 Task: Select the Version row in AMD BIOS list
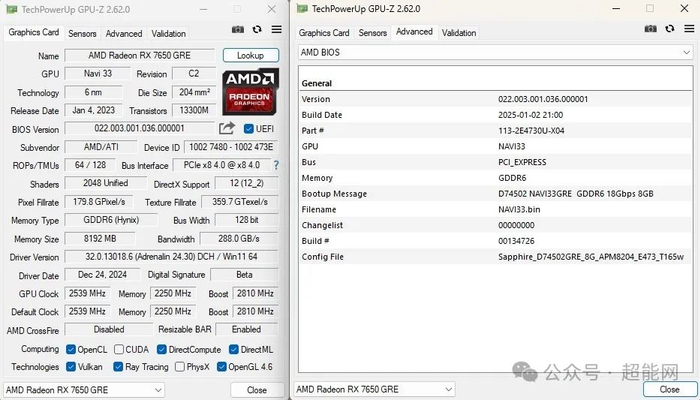[496, 99]
